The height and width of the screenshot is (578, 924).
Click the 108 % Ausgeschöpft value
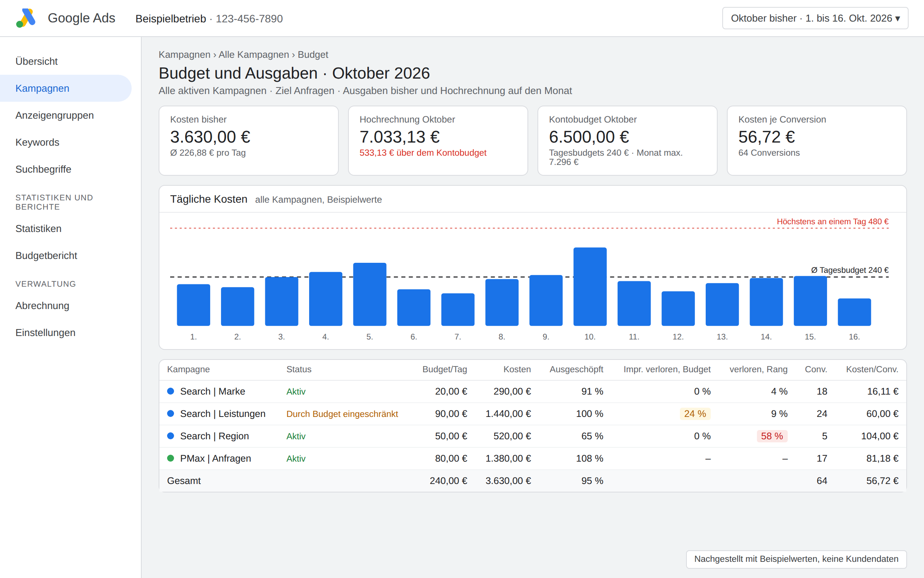[x=589, y=458]
